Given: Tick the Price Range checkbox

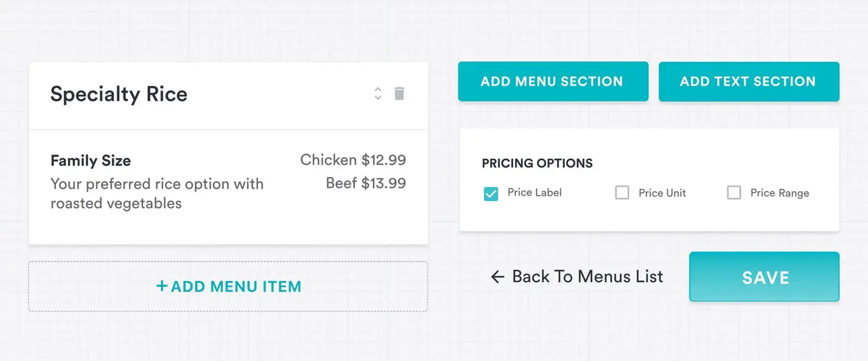Looking at the screenshot, I should point(734,193).
